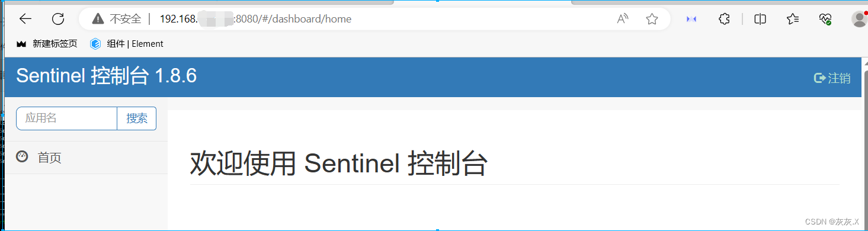
Task: Focus the 应用名 search field
Action: click(66, 118)
